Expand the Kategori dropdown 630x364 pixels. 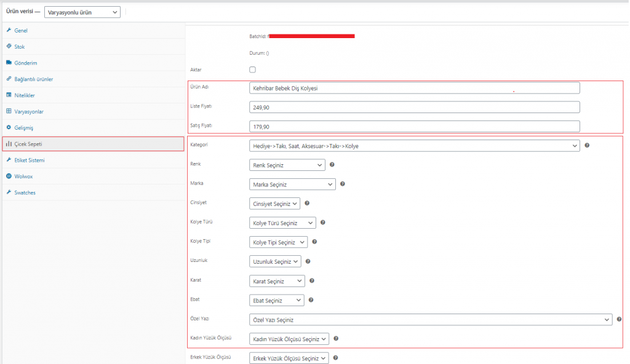tap(414, 146)
